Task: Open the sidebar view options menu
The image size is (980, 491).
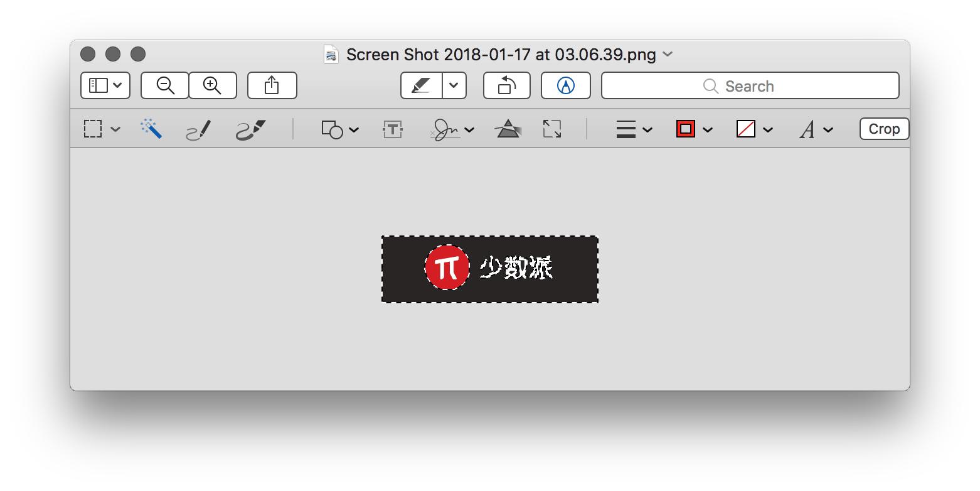Action: coord(105,85)
